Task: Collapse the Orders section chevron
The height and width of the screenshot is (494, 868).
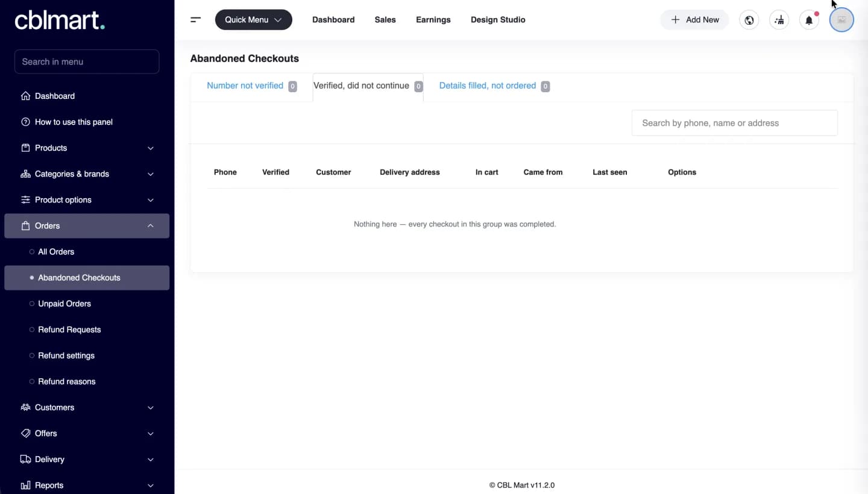Action: 151,226
